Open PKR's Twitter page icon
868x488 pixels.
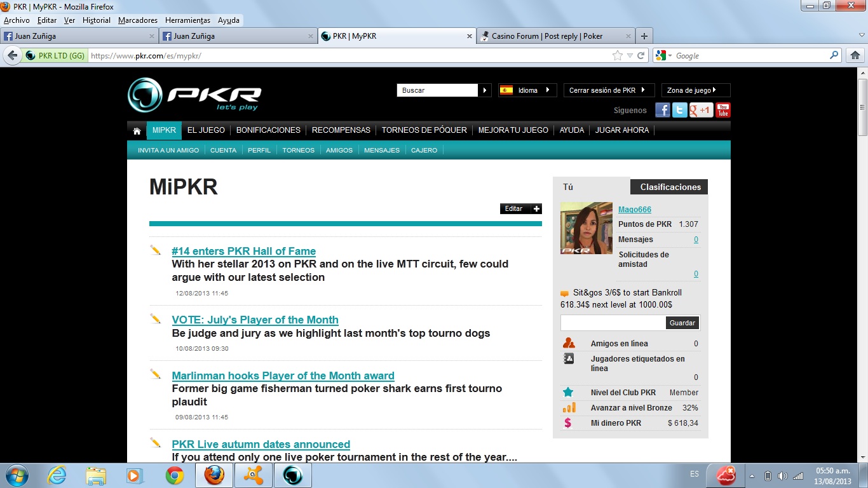pyautogui.click(x=680, y=110)
